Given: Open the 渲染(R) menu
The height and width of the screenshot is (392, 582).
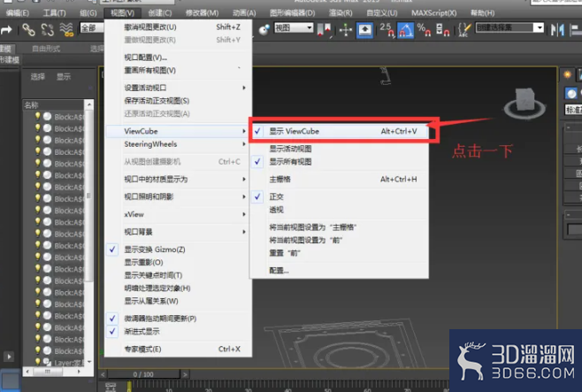Looking at the screenshot, I should pos(341,13).
